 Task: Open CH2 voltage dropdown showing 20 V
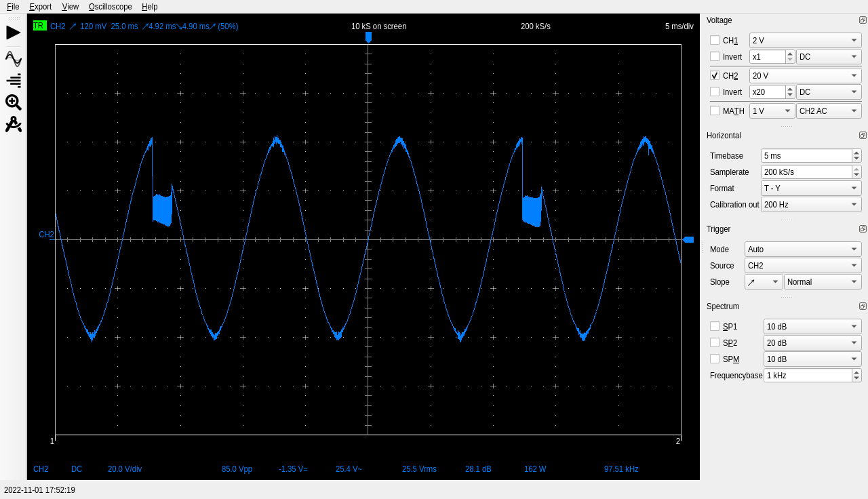806,76
